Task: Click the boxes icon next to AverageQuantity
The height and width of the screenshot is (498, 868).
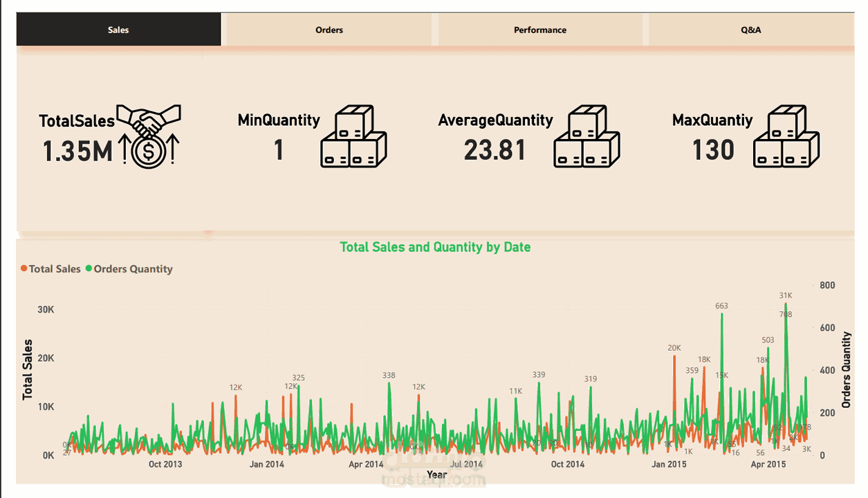Action: click(x=587, y=136)
